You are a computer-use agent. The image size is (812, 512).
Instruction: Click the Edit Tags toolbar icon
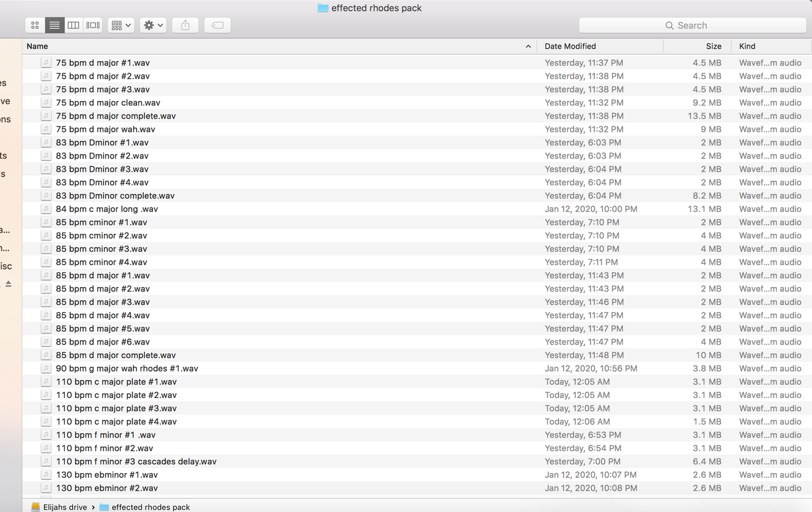click(217, 25)
